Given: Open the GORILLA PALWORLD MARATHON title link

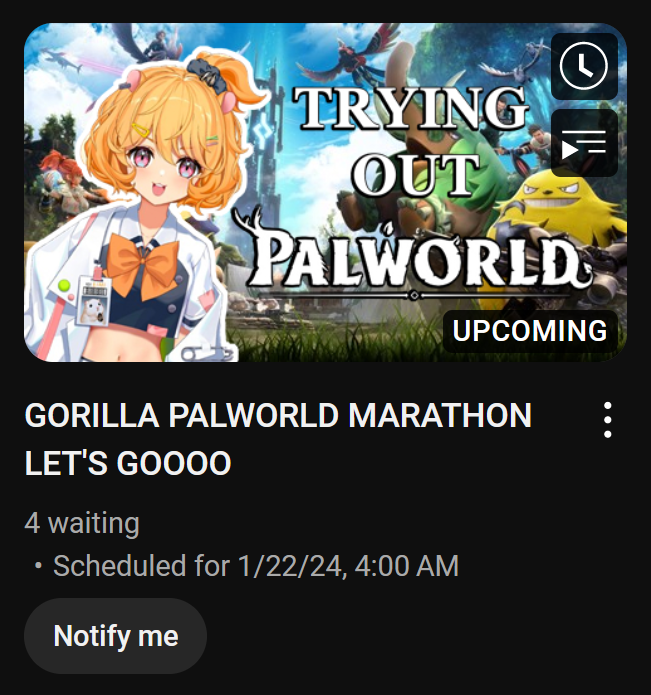Looking at the screenshot, I should tap(278, 439).
